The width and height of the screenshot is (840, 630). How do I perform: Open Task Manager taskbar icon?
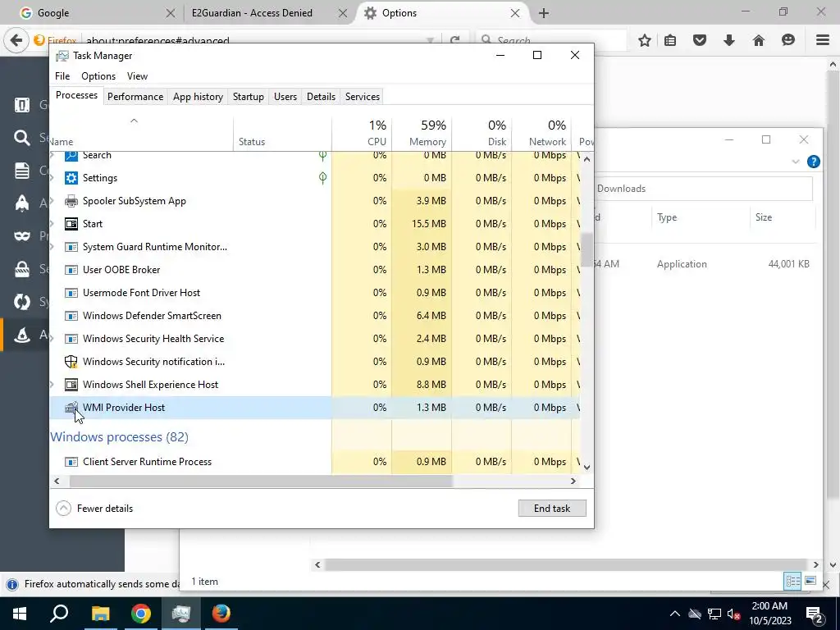tap(181, 614)
